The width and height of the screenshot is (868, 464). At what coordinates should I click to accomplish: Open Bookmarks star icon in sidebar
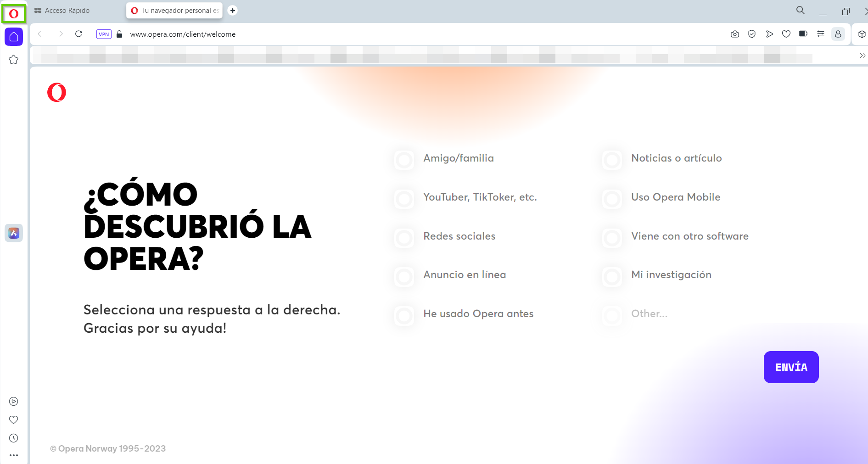click(x=14, y=60)
